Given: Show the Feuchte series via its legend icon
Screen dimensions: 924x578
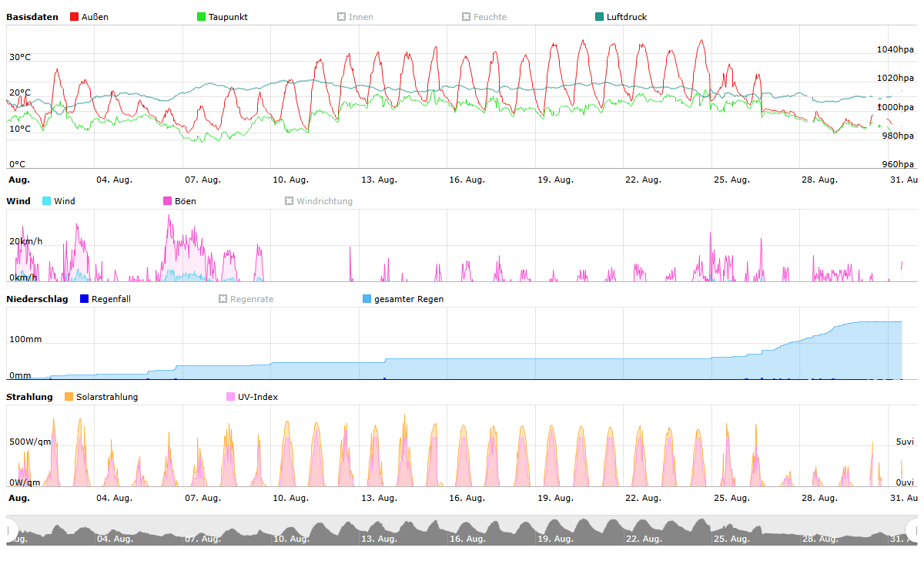Looking at the screenshot, I should point(466,17).
